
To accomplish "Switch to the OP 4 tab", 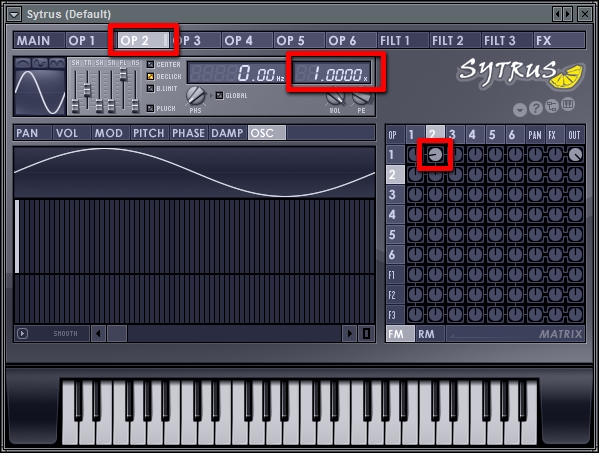I will click(247, 40).
